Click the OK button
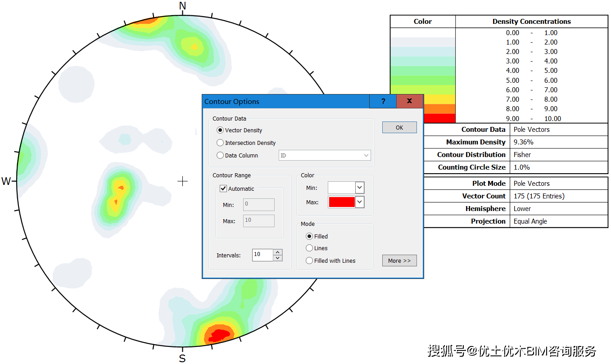 (x=399, y=127)
